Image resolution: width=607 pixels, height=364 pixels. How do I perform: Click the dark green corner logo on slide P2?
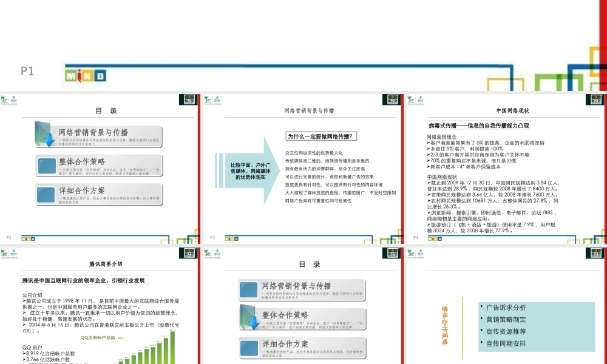coord(188,99)
